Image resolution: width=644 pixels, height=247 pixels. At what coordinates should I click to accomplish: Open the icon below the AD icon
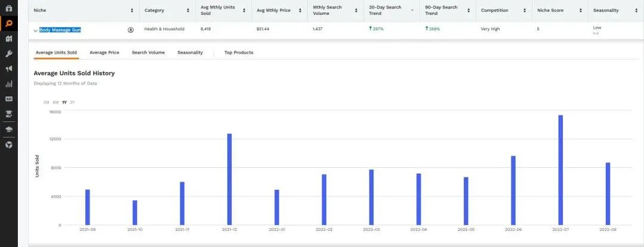(8, 114)
